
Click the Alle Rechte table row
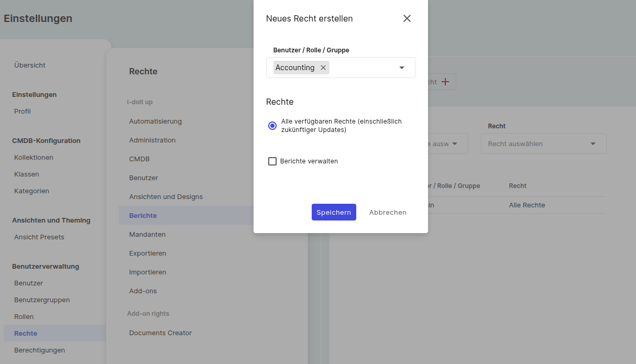pyautogui.click(x=527, y=205)
